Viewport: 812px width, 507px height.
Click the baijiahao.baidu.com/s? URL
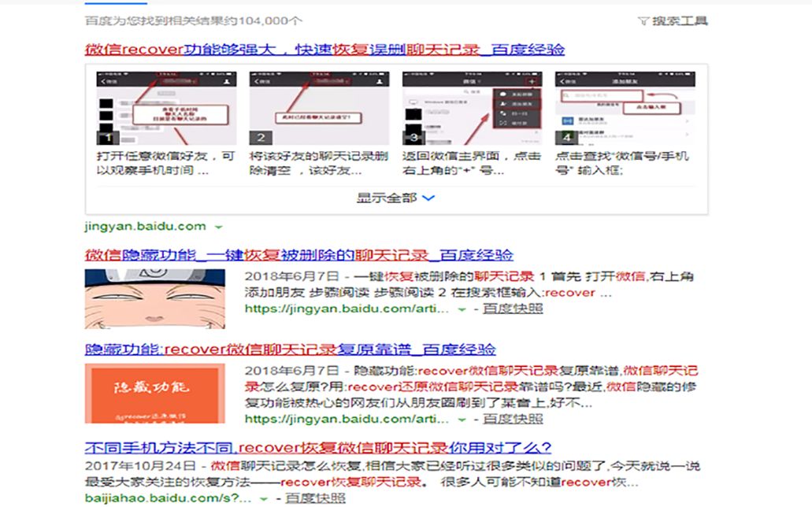pos(168,498)
